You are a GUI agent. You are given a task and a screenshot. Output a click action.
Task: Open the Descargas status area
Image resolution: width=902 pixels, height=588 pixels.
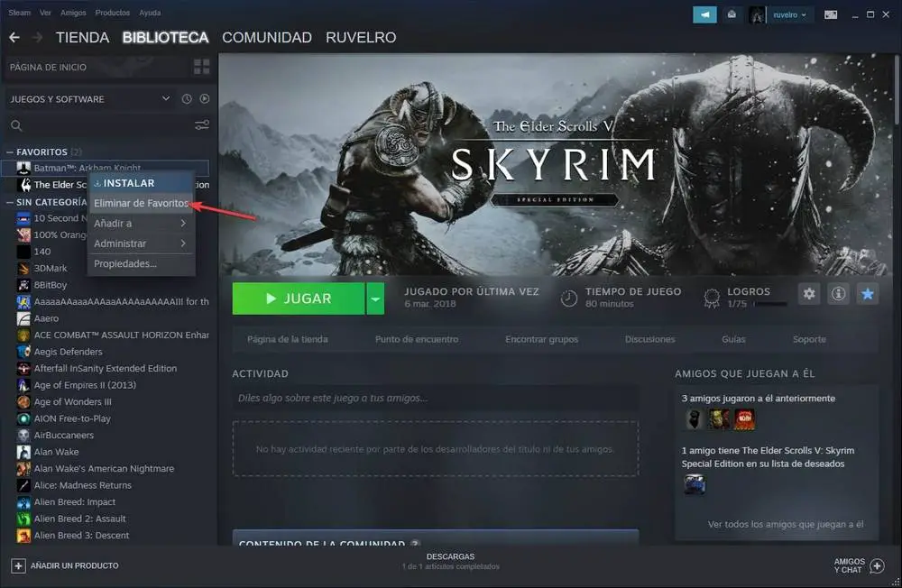point(450,562)
